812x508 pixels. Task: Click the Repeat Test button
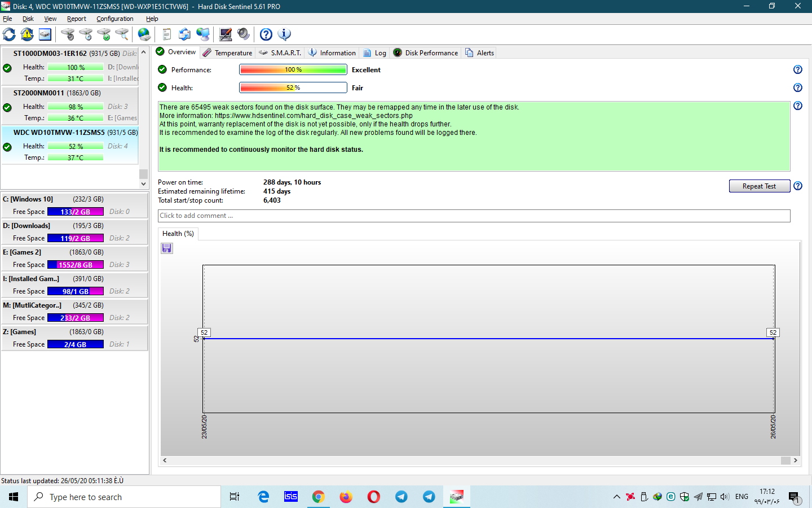tap(759, 186)
